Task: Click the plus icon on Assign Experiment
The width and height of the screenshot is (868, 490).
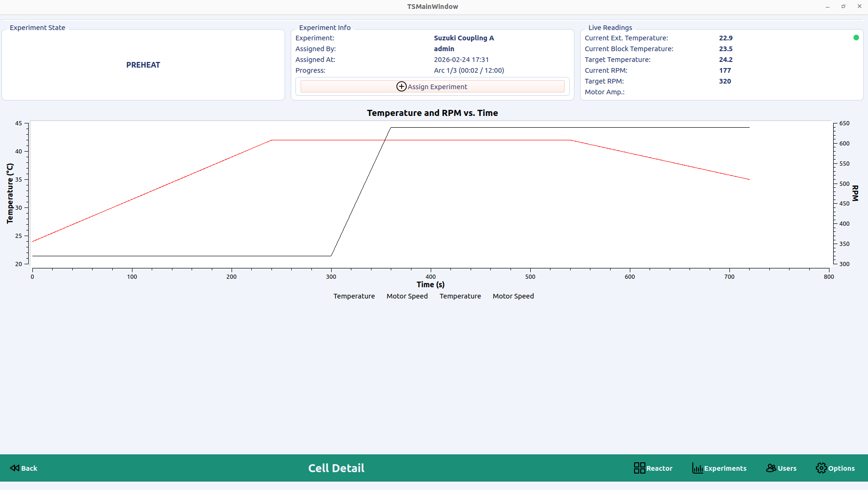Action: pyautogui.click(x=401, y=86)
